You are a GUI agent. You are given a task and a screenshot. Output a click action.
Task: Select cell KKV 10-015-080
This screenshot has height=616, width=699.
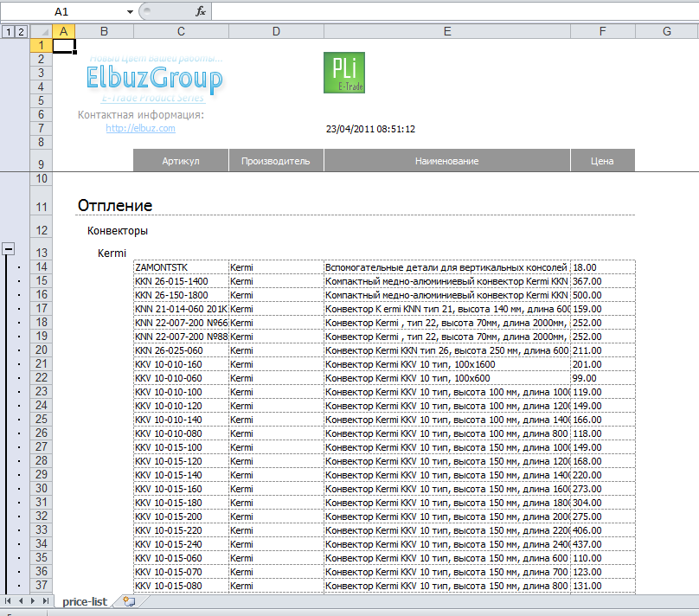(x=181, y=586)
